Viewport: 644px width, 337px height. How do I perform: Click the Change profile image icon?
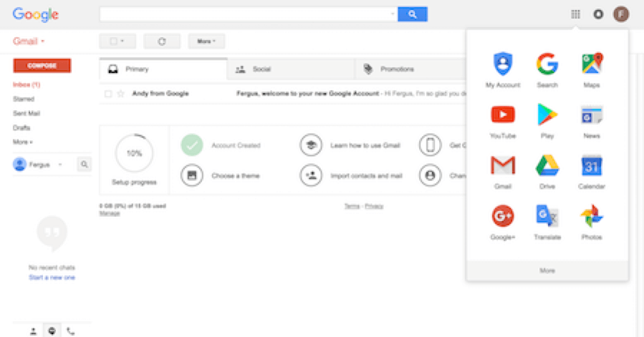[430, 175]
